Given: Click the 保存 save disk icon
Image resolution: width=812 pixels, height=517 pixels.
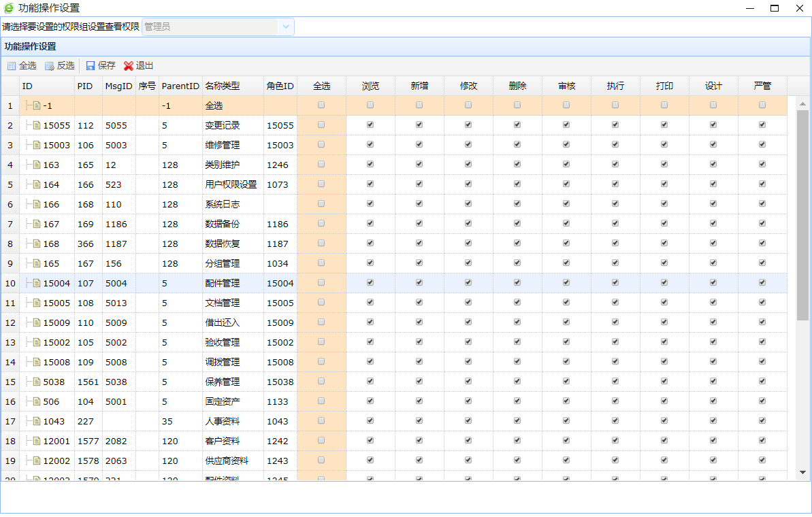Looking at the screenshot, I should (91, 66).
